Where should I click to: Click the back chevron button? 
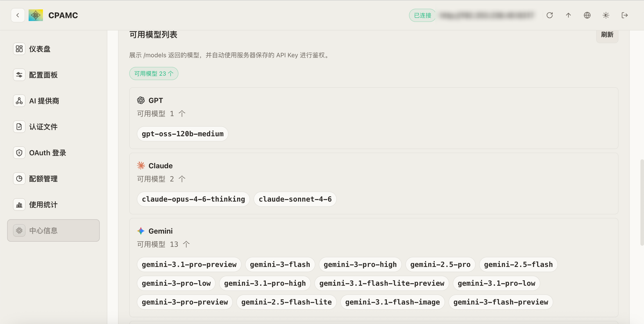click(x=18, y=15)
